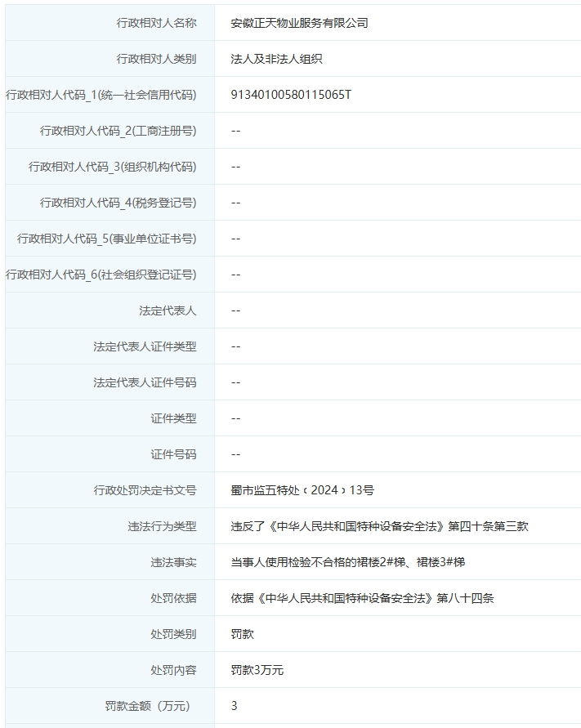Click label 行政相对人代码_3(组织机构代码)

click(x=113, y=167)
